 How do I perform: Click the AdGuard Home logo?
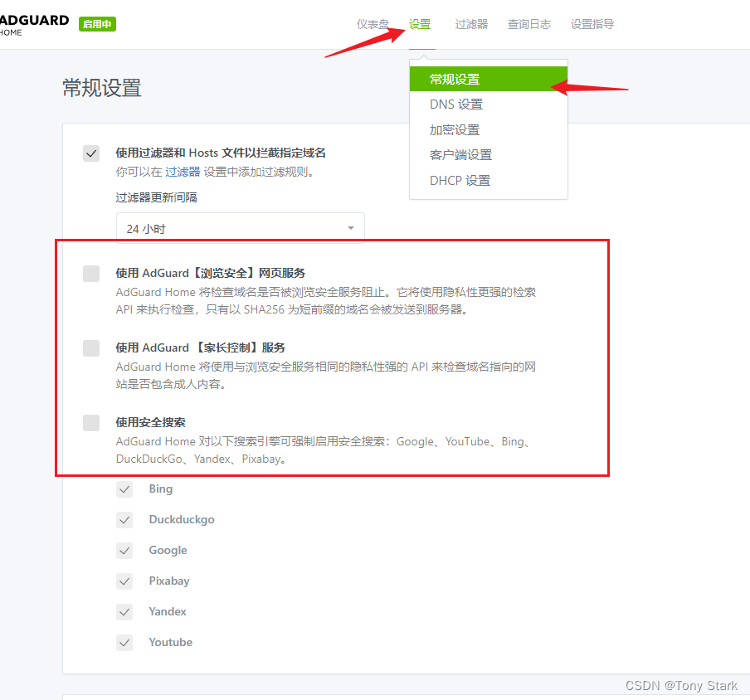point(34,25)
